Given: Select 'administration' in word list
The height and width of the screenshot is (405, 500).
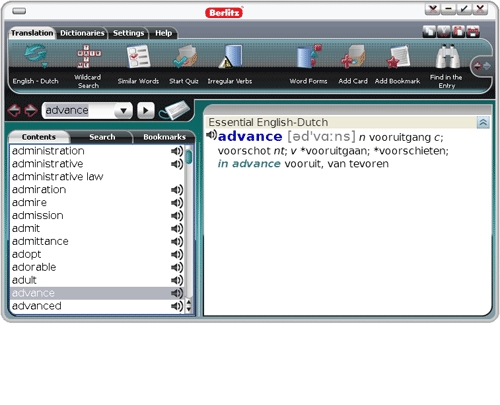Looking at the screenshot, I should point(48,151).
